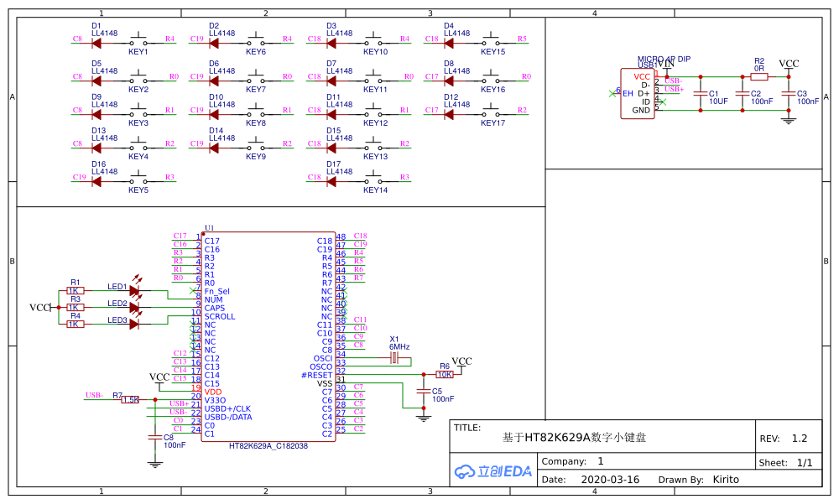Viewport: 839px width, 504px height.
Task: Click the HT82K629A_C182038 part label
Action: [268, 445]
